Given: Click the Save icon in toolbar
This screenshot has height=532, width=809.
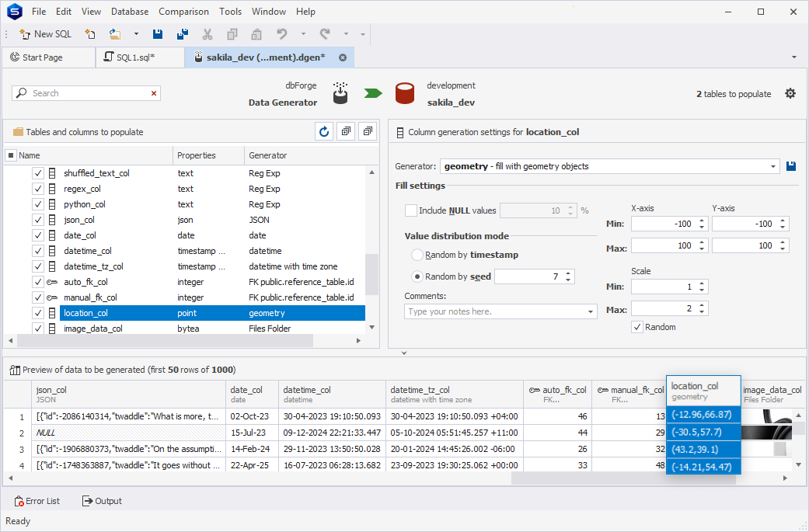Looking at the screenshot, I should (159, 34).
